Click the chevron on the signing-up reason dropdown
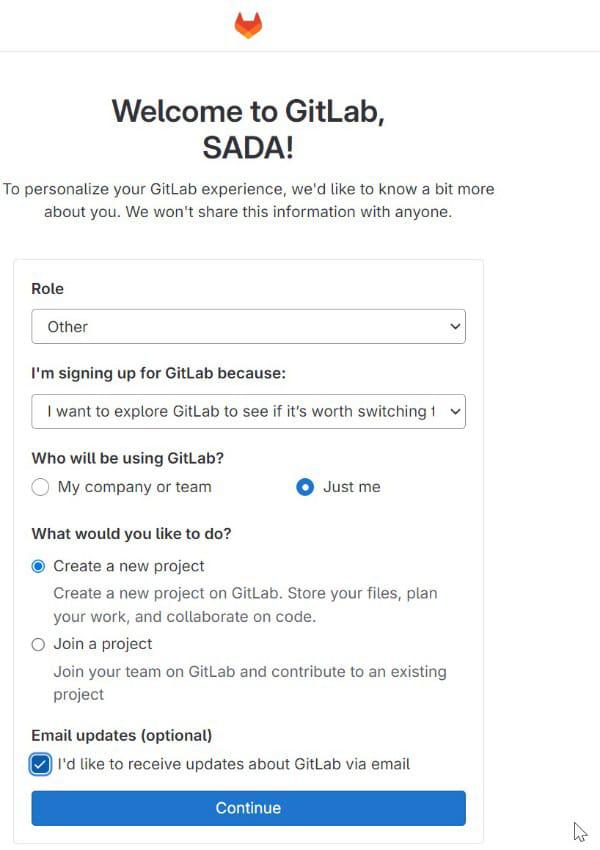The image size is (600, 850). pos(455,411)
